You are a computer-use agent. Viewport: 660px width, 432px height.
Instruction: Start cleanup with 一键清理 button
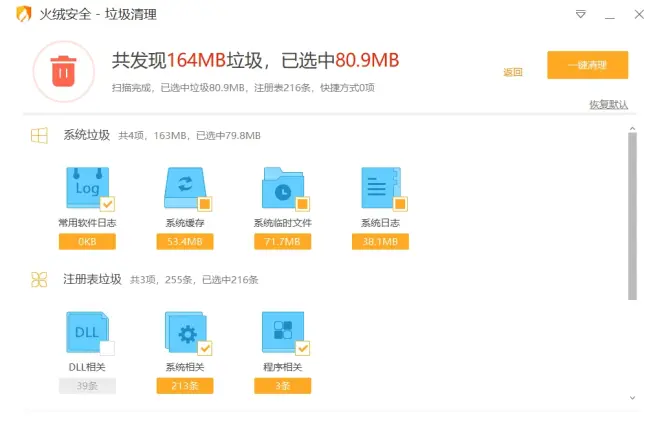tap(588, 65)
